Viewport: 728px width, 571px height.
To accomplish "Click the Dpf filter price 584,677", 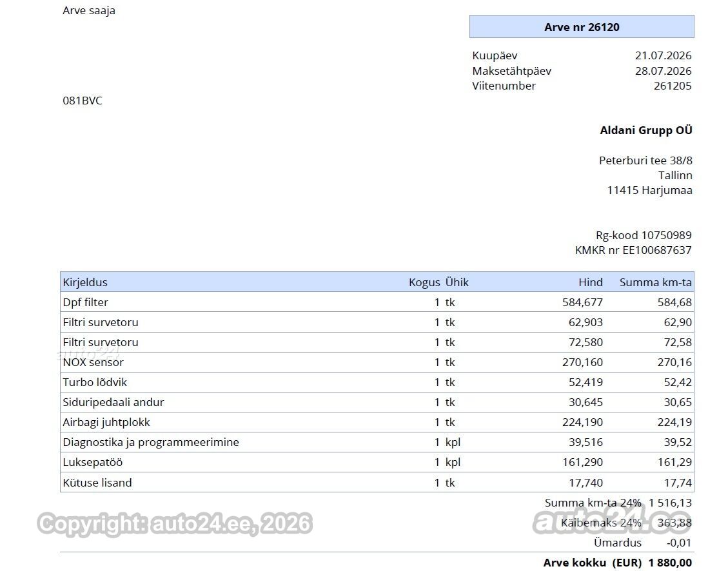I will click(583, 302).
